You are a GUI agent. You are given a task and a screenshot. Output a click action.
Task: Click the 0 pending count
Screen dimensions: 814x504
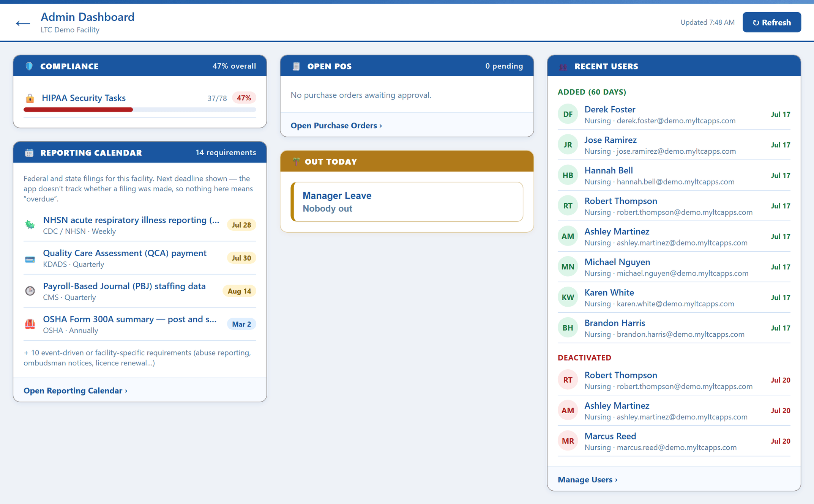pyautogui.click(x=504, y=66)
